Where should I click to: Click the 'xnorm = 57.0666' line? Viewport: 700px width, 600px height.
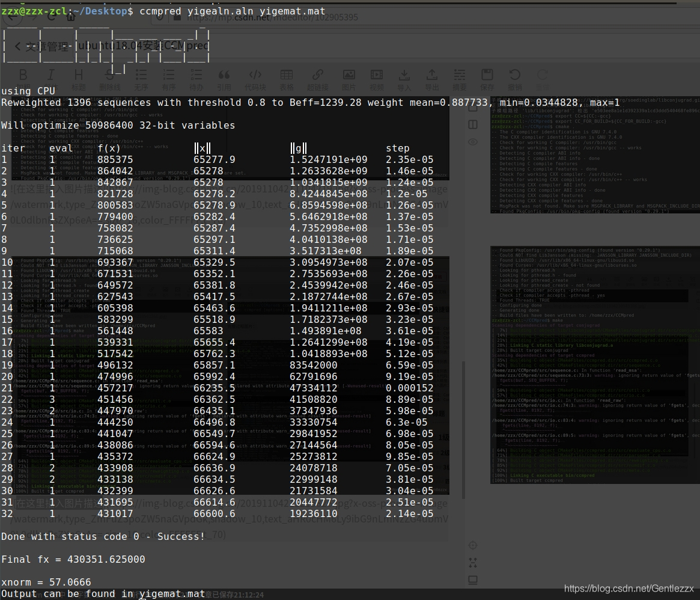pos(46,582)
